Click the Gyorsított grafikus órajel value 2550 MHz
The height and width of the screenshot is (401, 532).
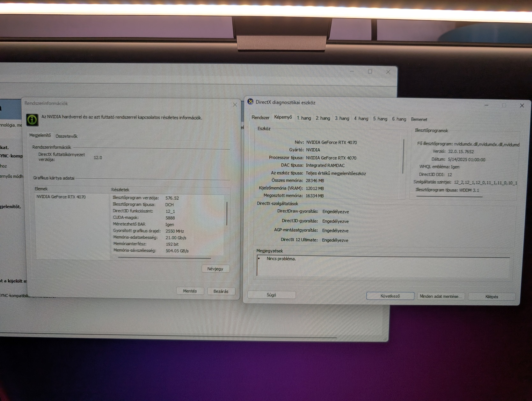click(175, 231)
